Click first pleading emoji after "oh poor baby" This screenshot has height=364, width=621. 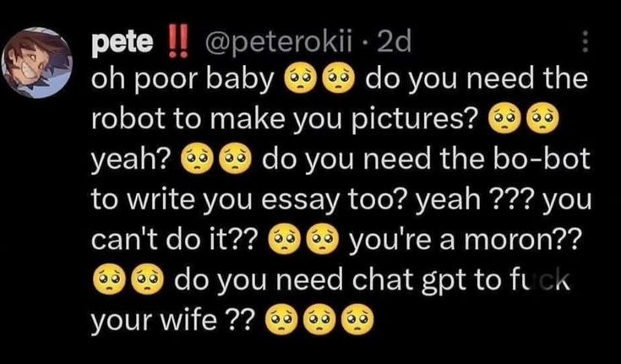299,78
